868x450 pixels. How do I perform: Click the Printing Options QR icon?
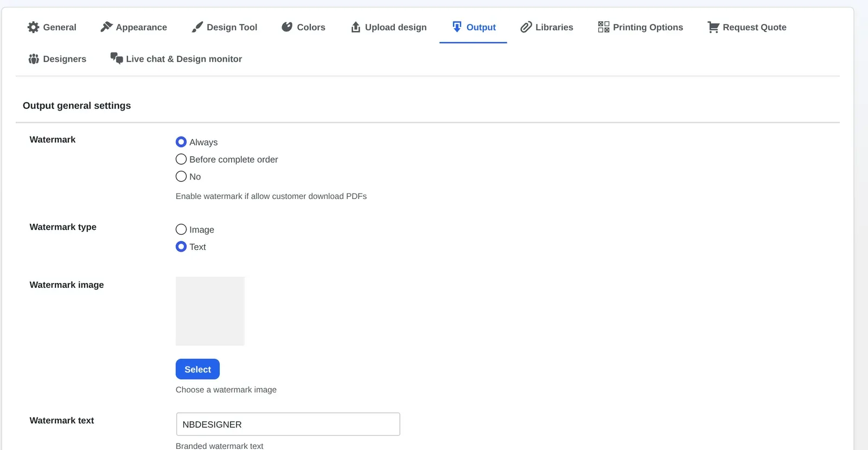click(x=603, y=27)
